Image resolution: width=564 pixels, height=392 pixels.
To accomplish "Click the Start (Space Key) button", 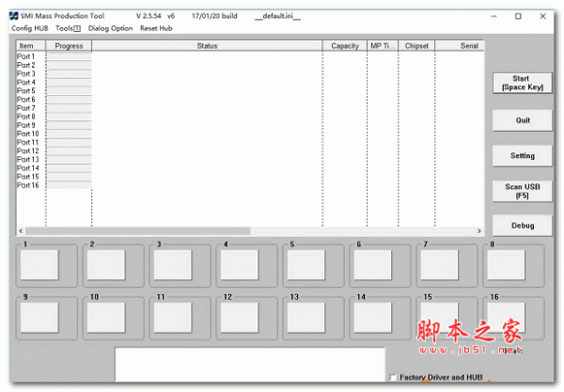I will click(523, 83).
